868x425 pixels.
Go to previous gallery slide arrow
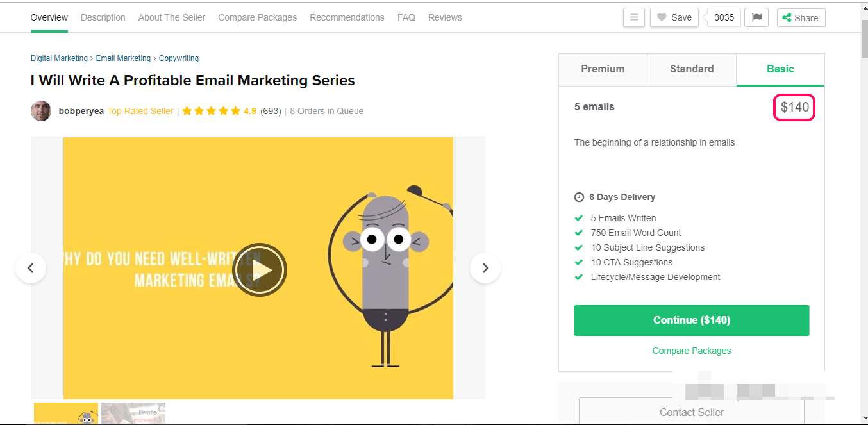pyautogui.click(x=31, y=268)
